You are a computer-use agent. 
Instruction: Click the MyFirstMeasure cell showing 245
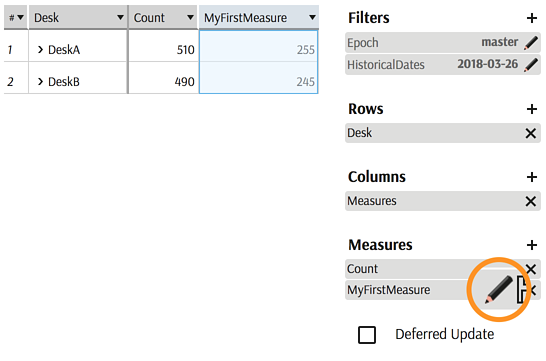(258, 78)
